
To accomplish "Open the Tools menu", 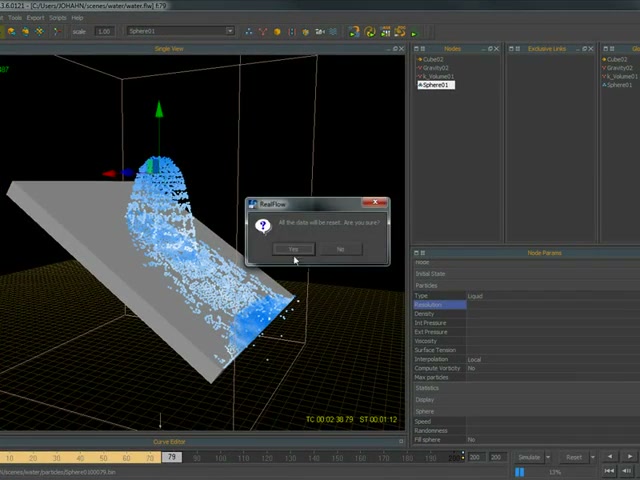I will pos(15,18).
